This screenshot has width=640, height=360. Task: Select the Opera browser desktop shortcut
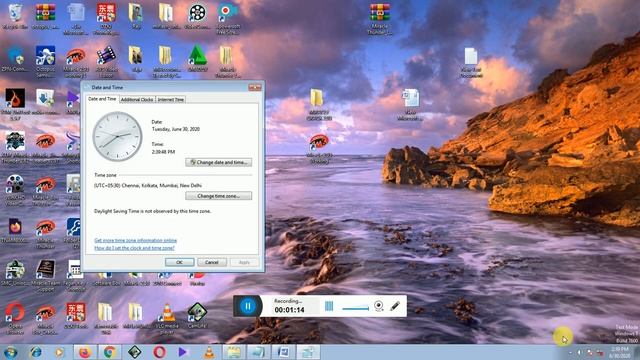coord(15,318)
